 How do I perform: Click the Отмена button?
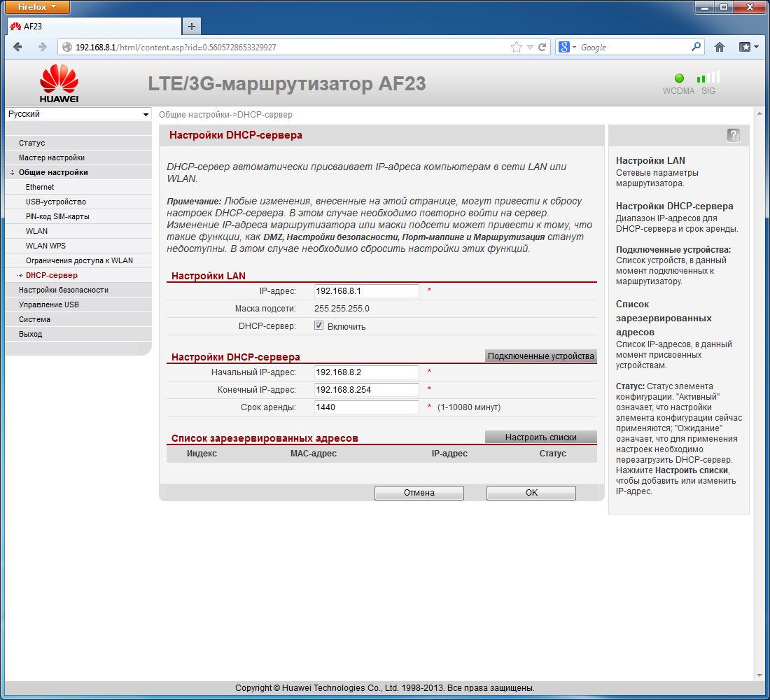tap(419, 493)
